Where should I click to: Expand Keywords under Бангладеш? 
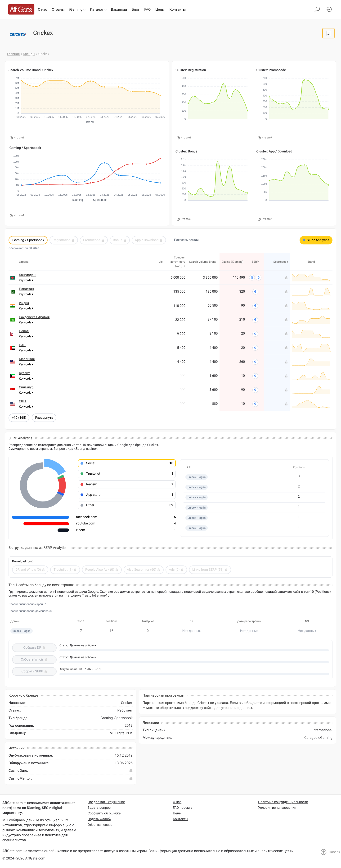tap(26, 280)
